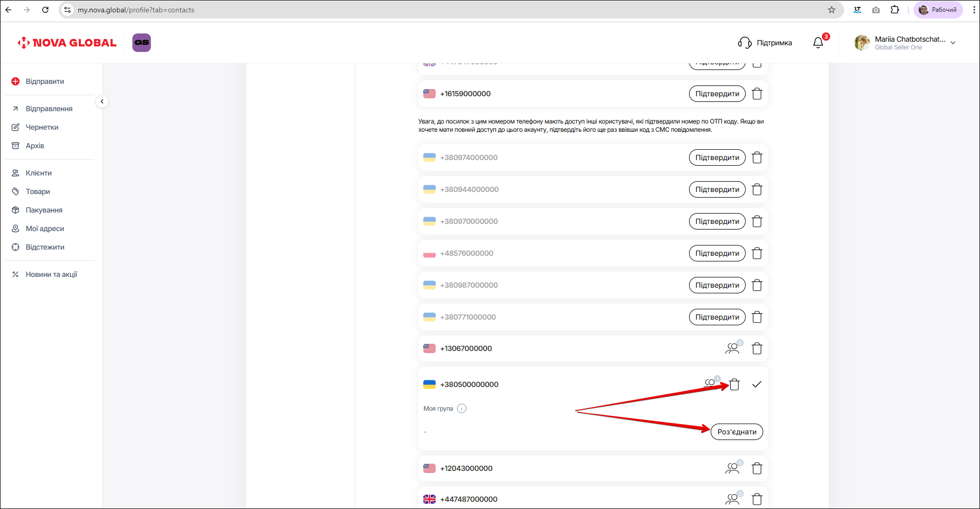Open notifications bell
The height and width of the screenshot is (509, 980).
[x=818, y=43]
